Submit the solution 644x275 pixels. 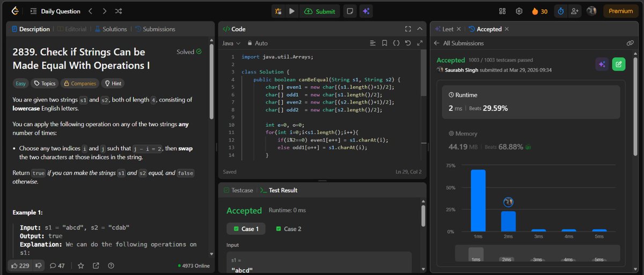[319, 11]
